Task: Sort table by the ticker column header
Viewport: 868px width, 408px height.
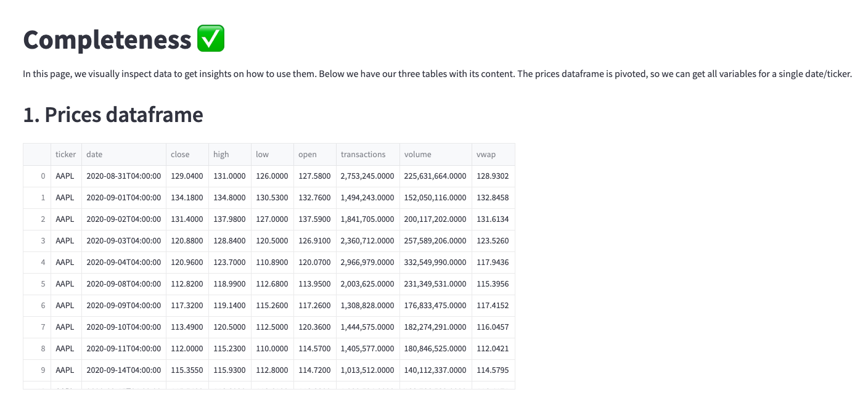Action: click(x=66, y=155)
